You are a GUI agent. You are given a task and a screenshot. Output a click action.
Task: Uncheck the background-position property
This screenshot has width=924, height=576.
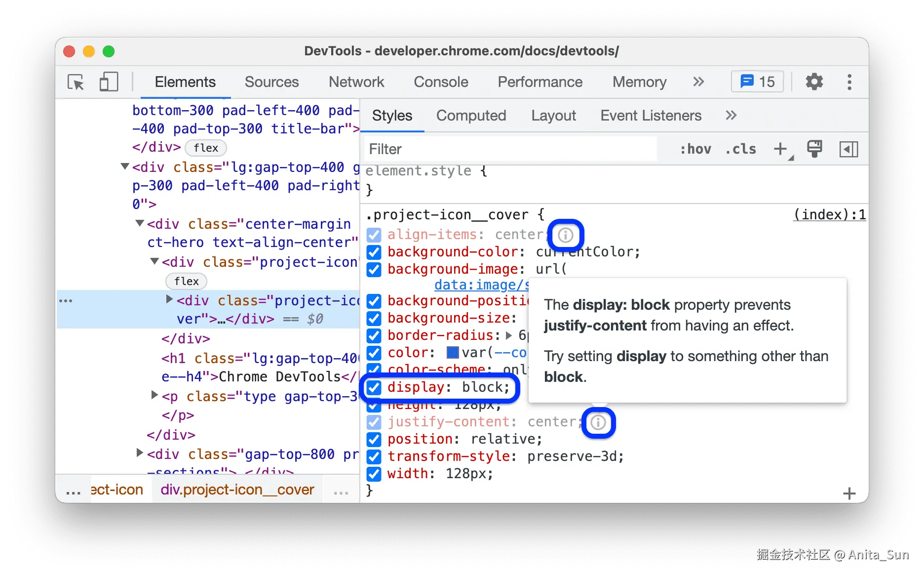(374, 301)
